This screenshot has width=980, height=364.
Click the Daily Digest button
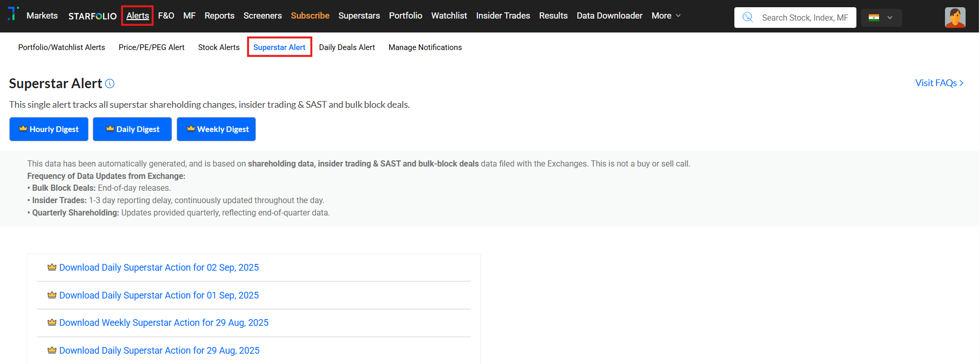[x=132, y=129]
